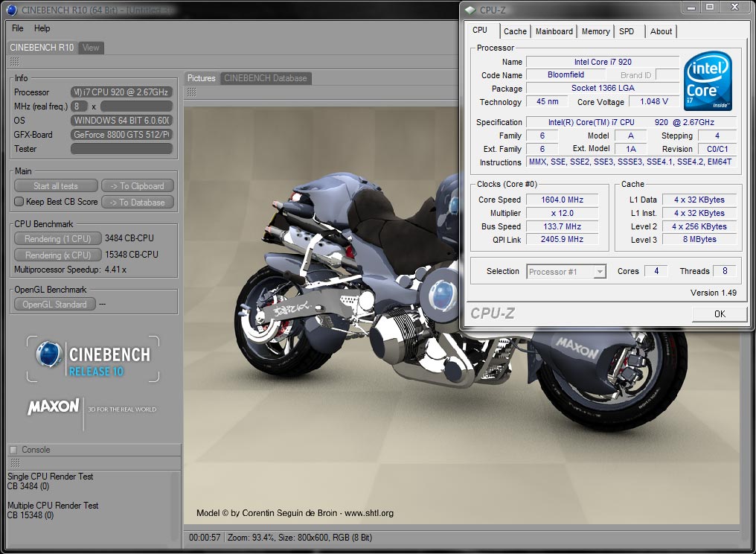Enable the Keep Best CB Score checkbox
The width and height of the screenshot is (756, 554).
coord(19,202)
